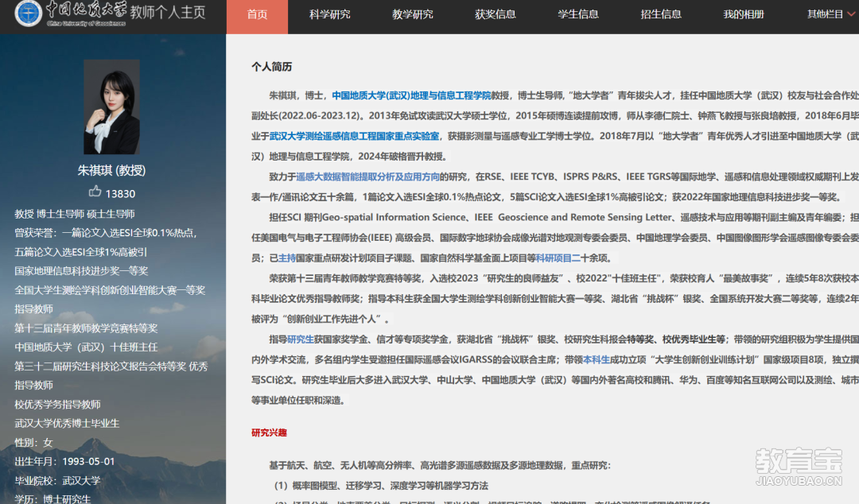
Task: Click the sidebar text 校优秀学务指导教师
Action: (x=57, y=405)
